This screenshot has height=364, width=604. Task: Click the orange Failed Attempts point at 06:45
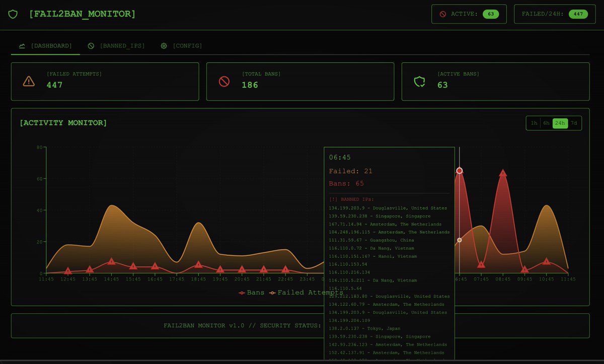(x=460, y=240)
